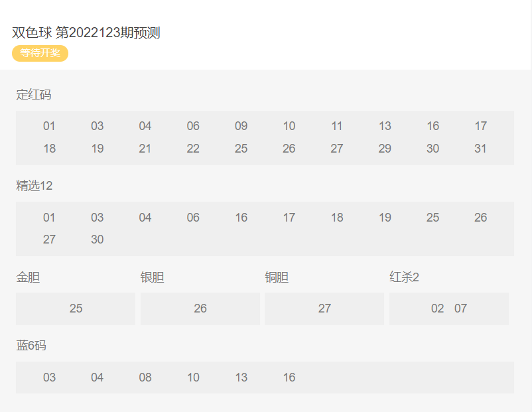Click number 22 in 定红码 section
Viewport: 532px width, 412px height.
pos(193,149)
